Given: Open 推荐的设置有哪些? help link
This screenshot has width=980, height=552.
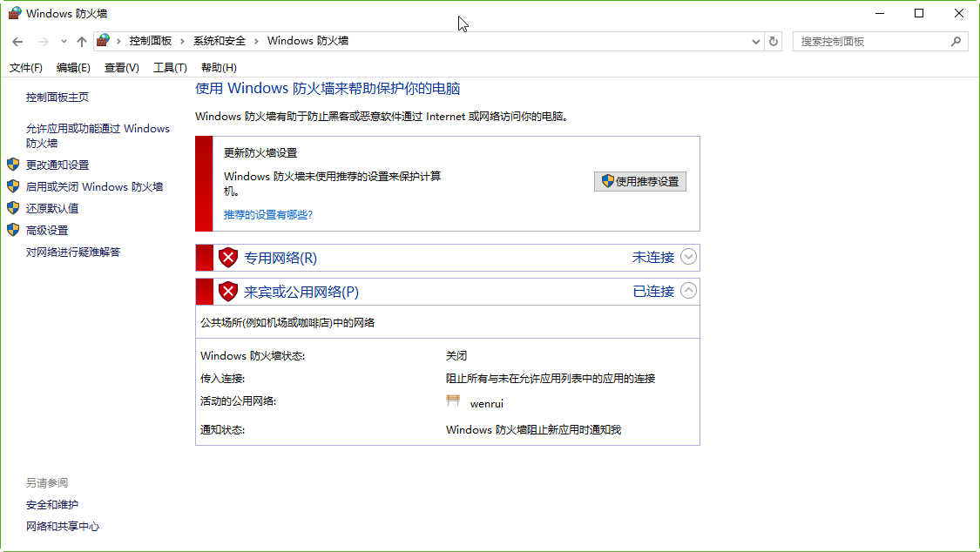Looking at the screenshot, I should (x=268, y=215).
